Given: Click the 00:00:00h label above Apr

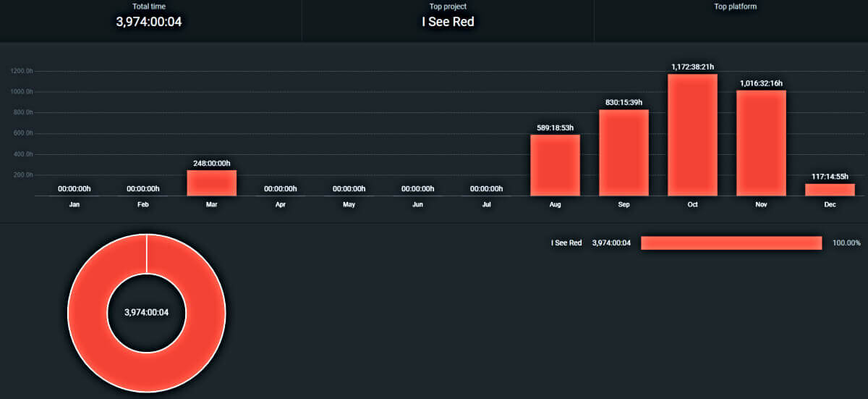Looking at the screenshot, I should point(281,189).
